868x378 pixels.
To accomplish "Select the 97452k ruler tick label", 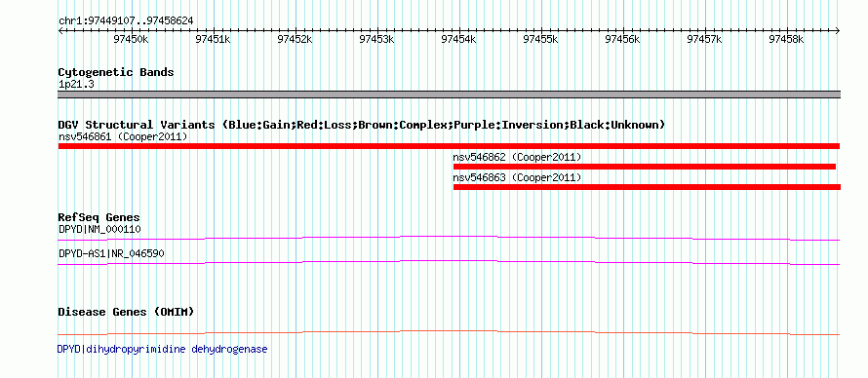I will (296, 39).
